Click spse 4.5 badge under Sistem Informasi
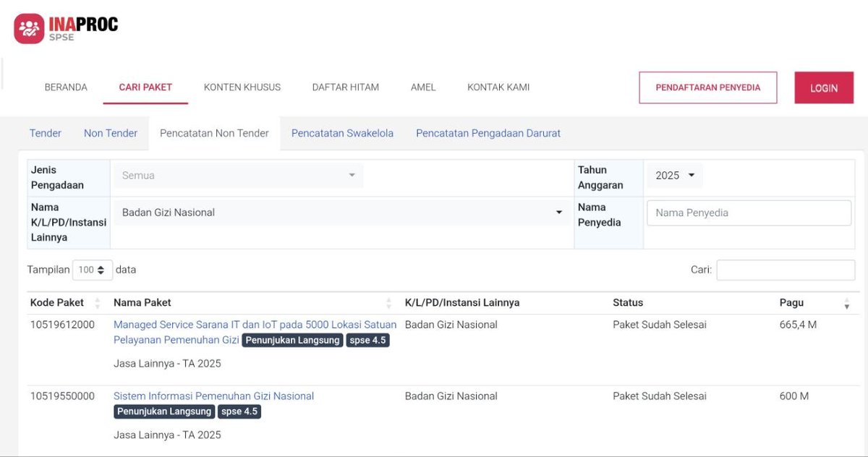Screen dimensions: 868x457 click(x=239, y=411)
